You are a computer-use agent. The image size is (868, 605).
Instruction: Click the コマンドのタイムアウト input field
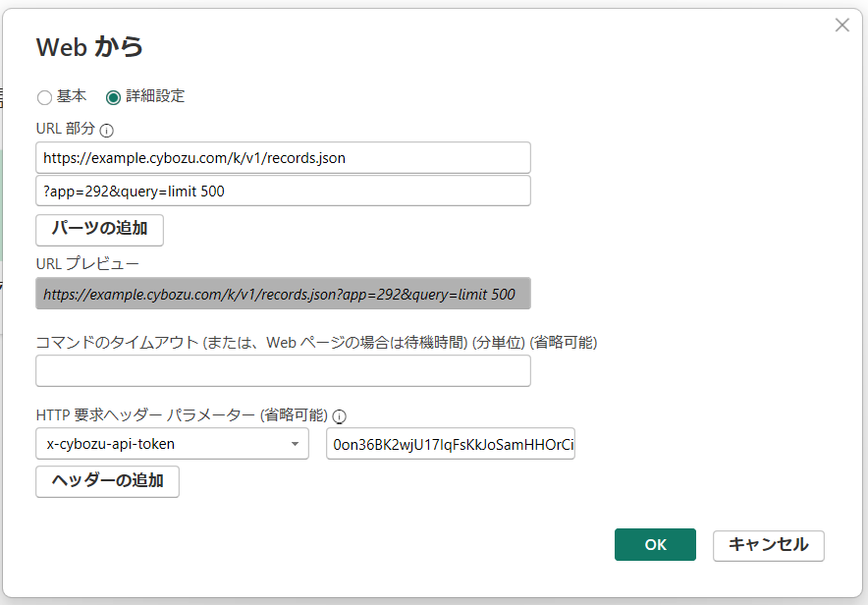pyautogui.click(x=283, y=370)
